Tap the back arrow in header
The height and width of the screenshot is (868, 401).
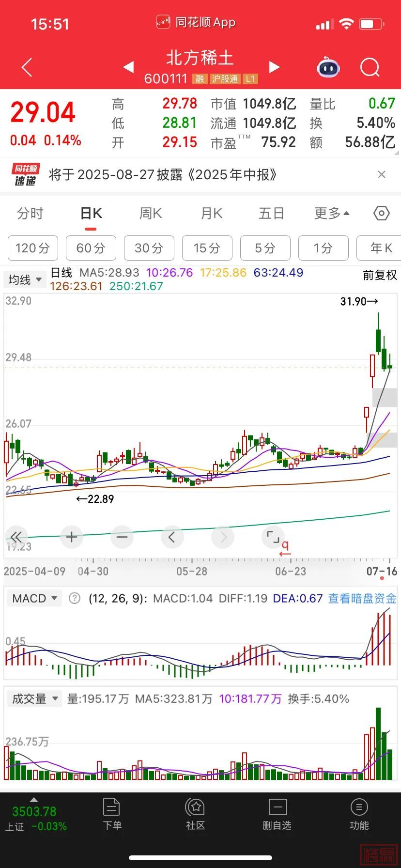pyautogui.click(x=27, y=67)
